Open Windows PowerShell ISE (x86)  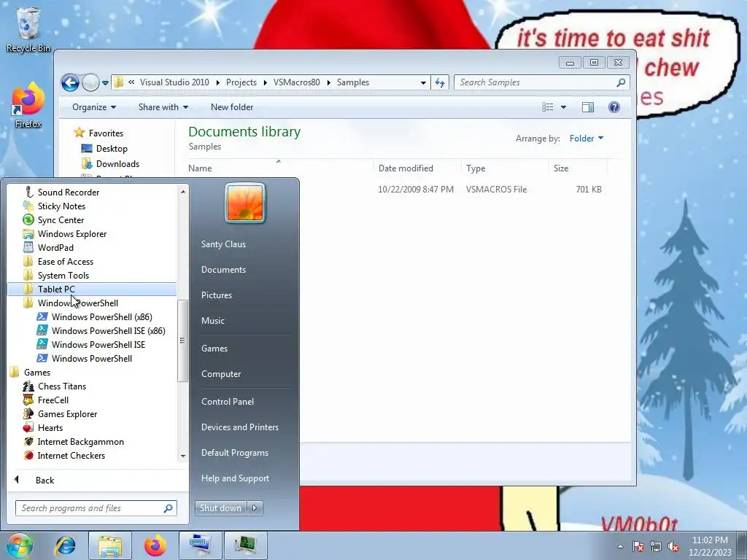(108, 331)
